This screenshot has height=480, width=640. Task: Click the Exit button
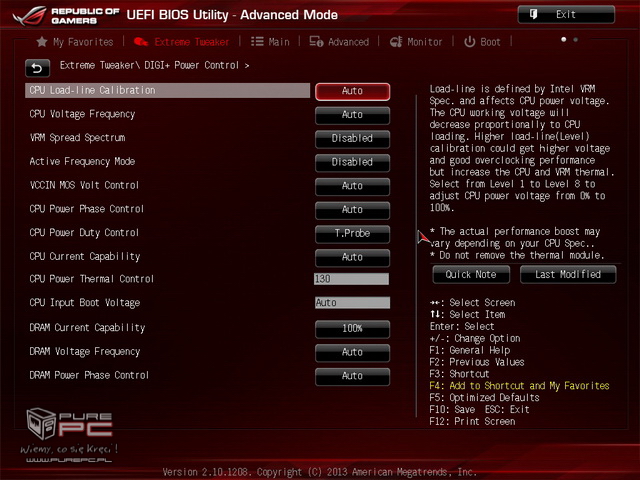566,14
